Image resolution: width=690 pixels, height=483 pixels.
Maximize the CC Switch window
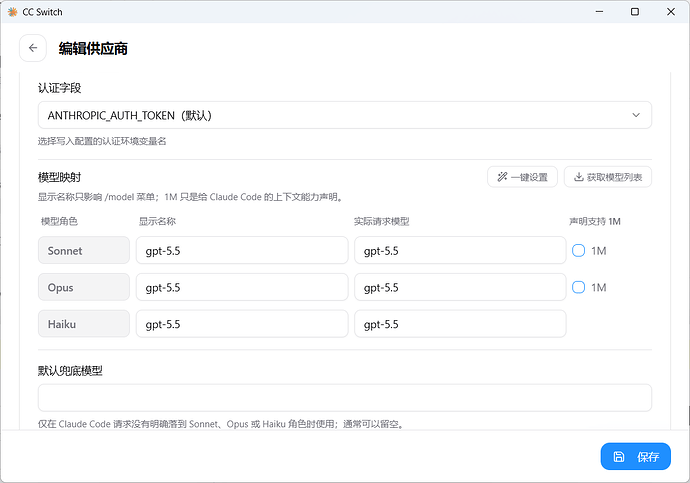pyautogui.click(x=635, y=12)
